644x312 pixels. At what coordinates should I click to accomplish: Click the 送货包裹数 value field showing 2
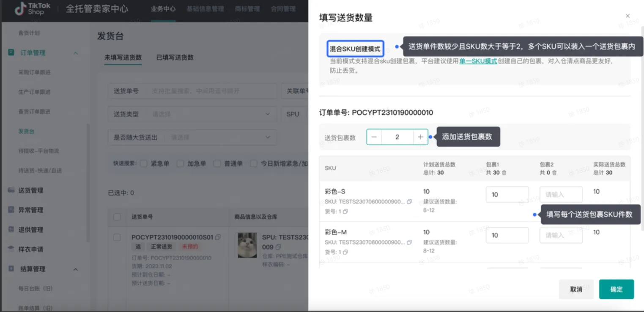pyautogui.click(x=397, y=137)
